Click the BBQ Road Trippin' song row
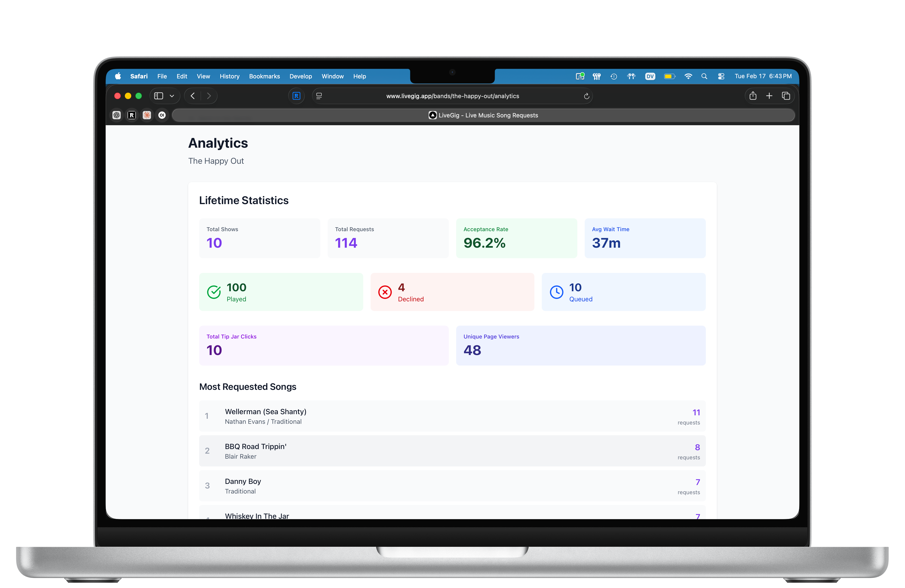905x588 pixels. tap(452, 451)
